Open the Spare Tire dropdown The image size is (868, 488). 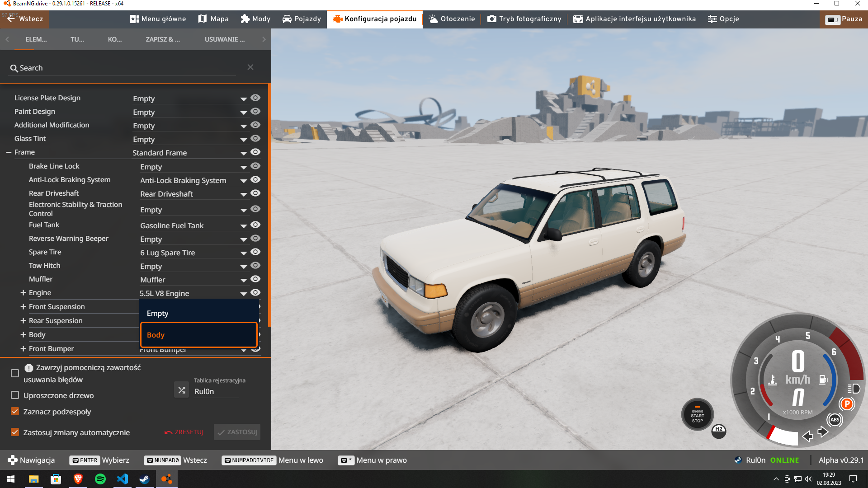[x=193, y=253]
